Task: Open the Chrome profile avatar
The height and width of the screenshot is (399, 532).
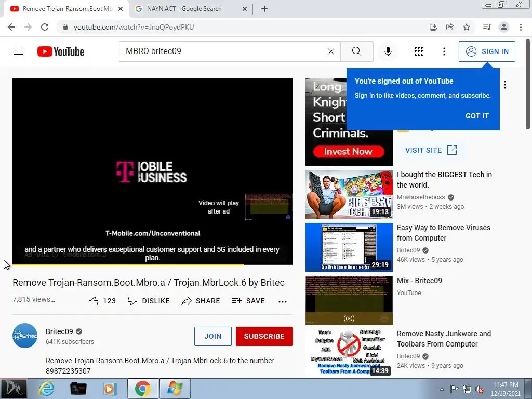Action: 504,27
